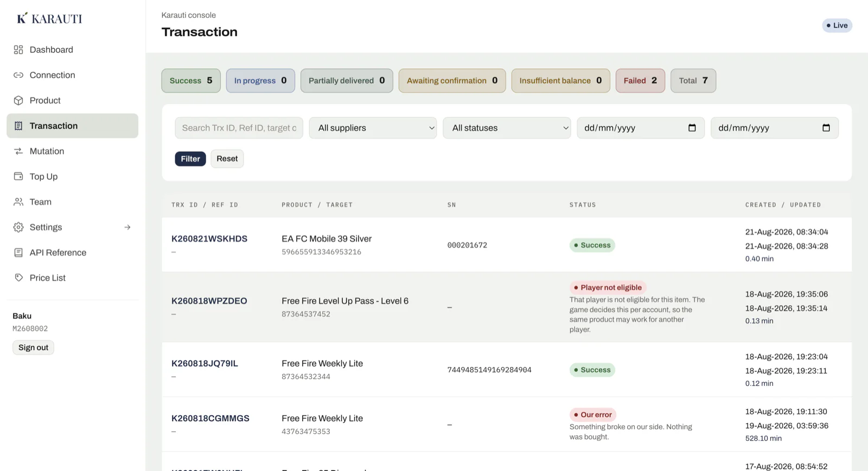Click the Transaction receipt icon in sidebar
This screenshot has width=868, height=471.
pyautogui.click(x=18, y=126)
